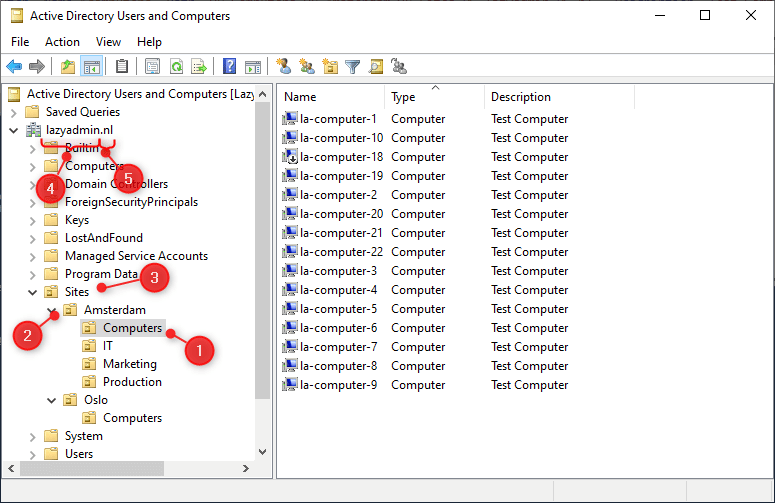Select the ForeignSecurityPrincipals container
775x503 pixels.
pyautogui.click(x=131, y=202)
